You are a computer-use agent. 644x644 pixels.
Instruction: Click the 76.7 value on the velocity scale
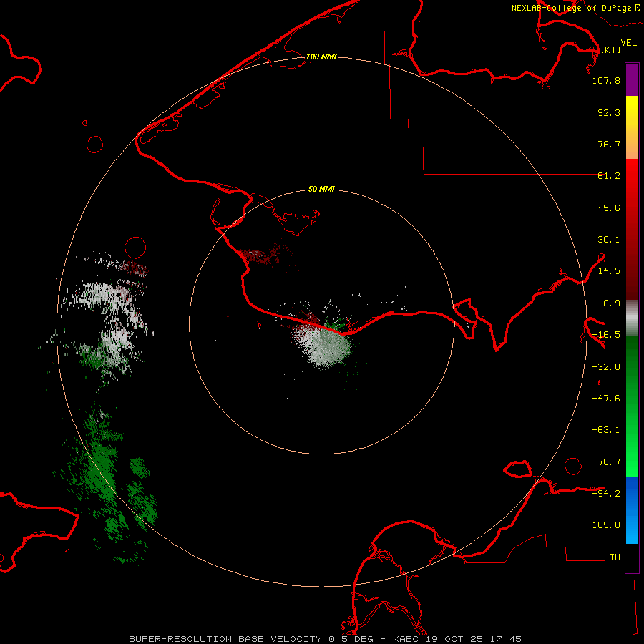[x=609, y=144]
